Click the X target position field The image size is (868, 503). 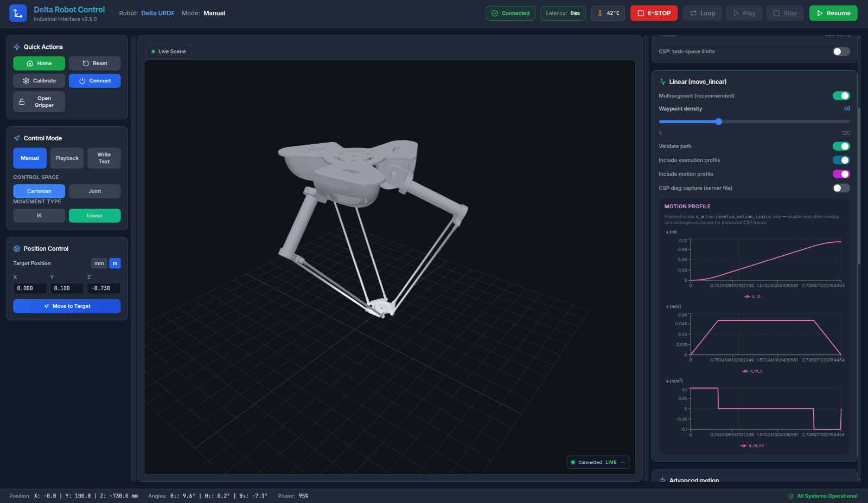pos(30,288)
